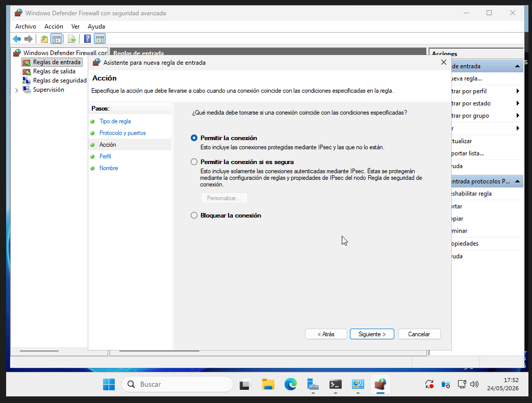Toggle the action pane toolbar icon

pyautogui.click(x=100, y=39)
